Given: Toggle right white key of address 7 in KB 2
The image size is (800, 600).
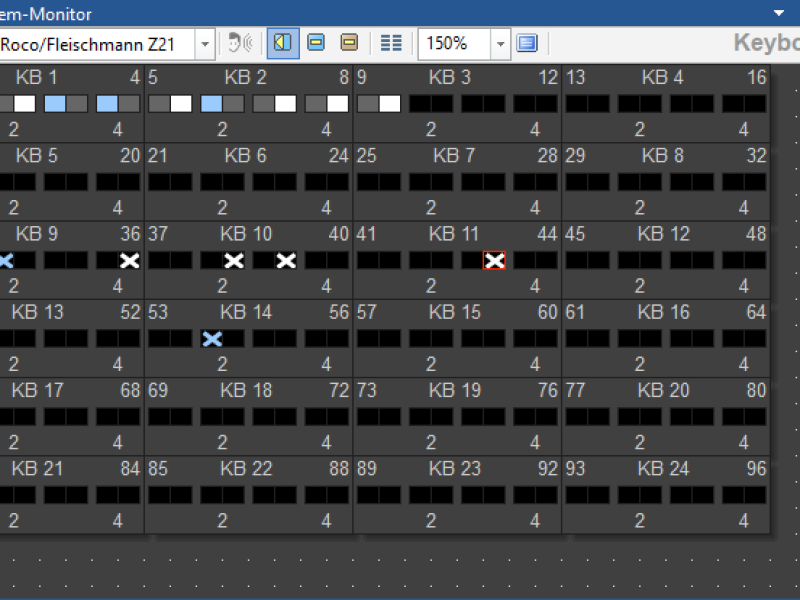Looking at the screenshot, I should click(286, 104).
